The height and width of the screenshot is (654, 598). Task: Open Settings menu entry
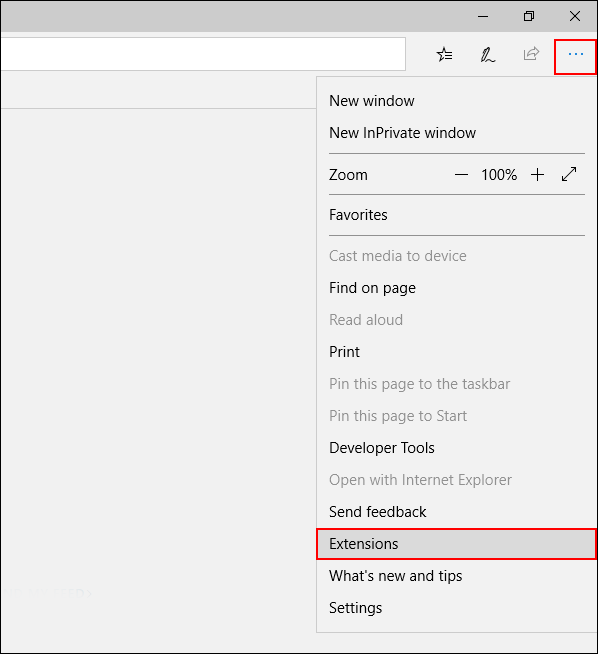pos(457,608)
